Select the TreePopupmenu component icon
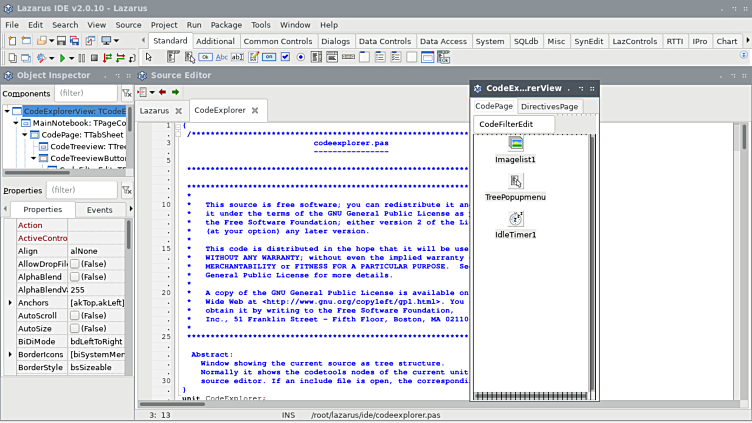 coord(516,181)
